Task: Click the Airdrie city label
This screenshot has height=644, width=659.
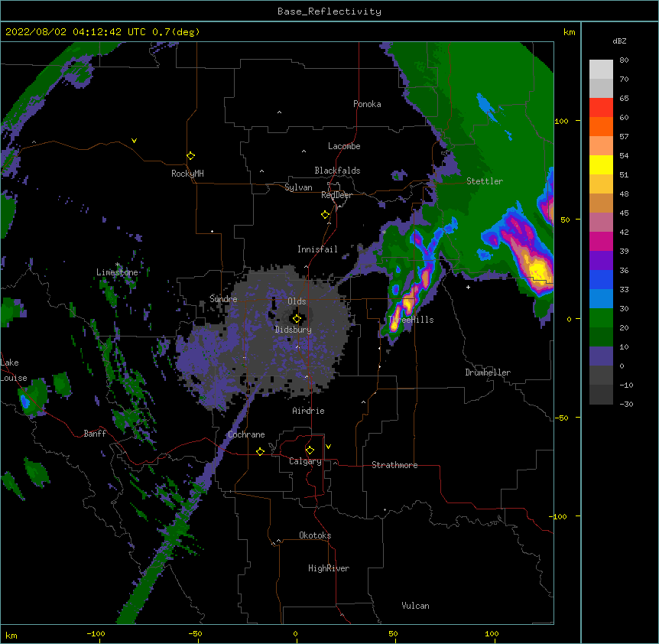Action: click(309, 411)
